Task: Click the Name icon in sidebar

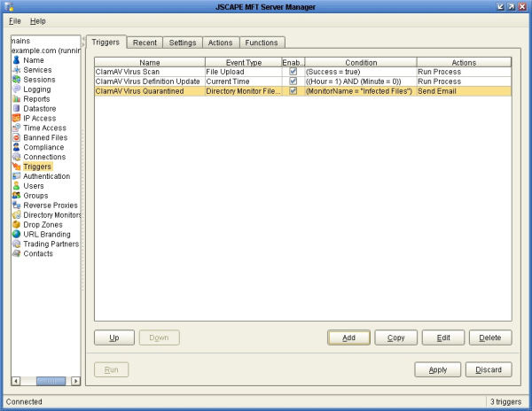Action: (16, 60)
